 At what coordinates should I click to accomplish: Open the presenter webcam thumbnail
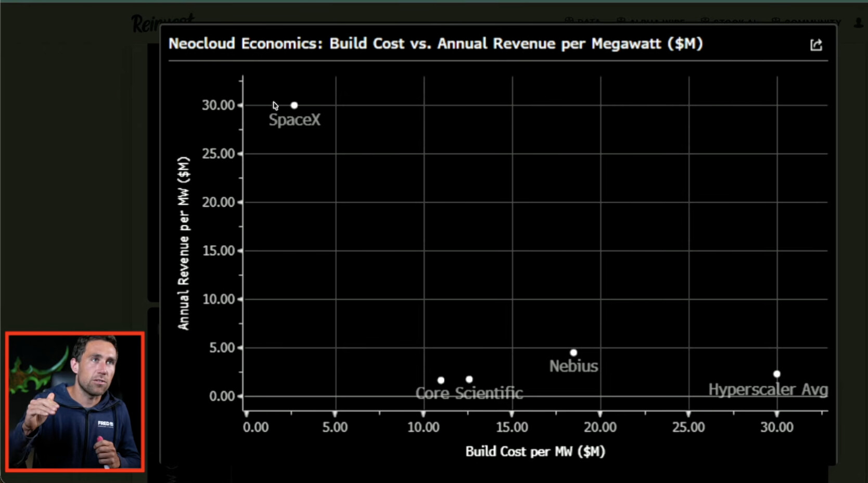[x=75, y=402]
